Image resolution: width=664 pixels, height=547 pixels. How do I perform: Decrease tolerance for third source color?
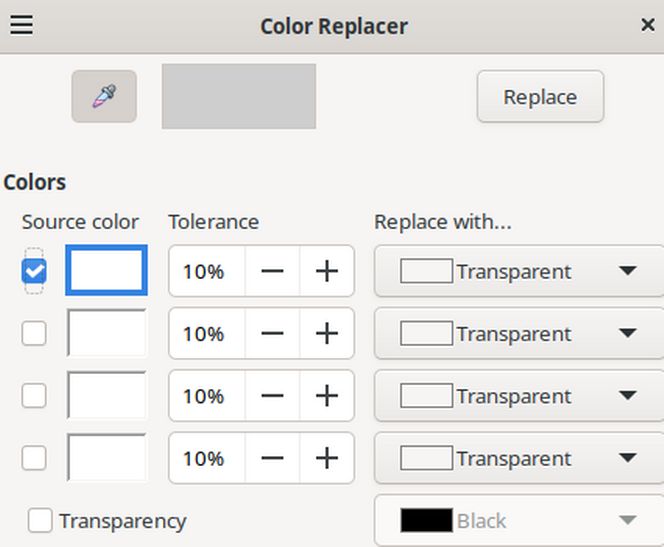[272, 396]
